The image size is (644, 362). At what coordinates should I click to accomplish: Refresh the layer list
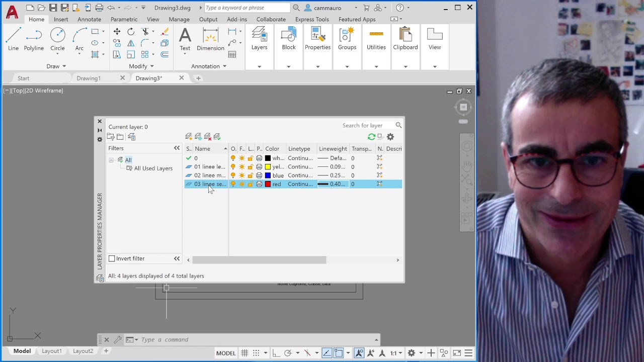tap(371, 137)
